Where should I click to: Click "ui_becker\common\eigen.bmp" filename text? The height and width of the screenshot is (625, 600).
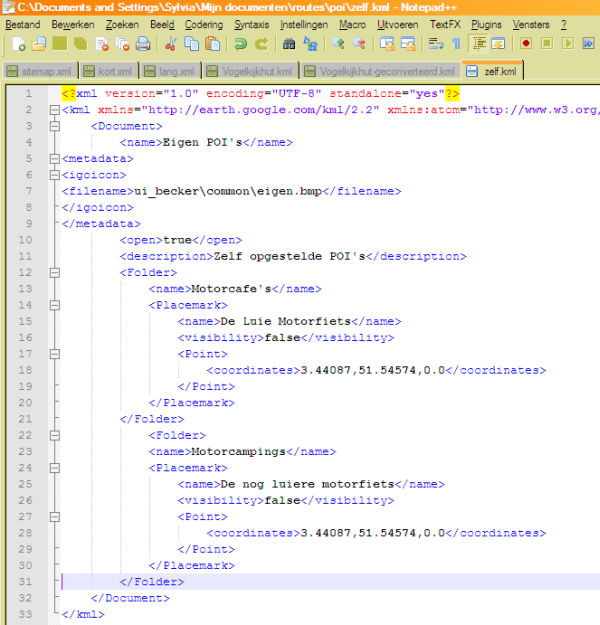pos(228,191)
